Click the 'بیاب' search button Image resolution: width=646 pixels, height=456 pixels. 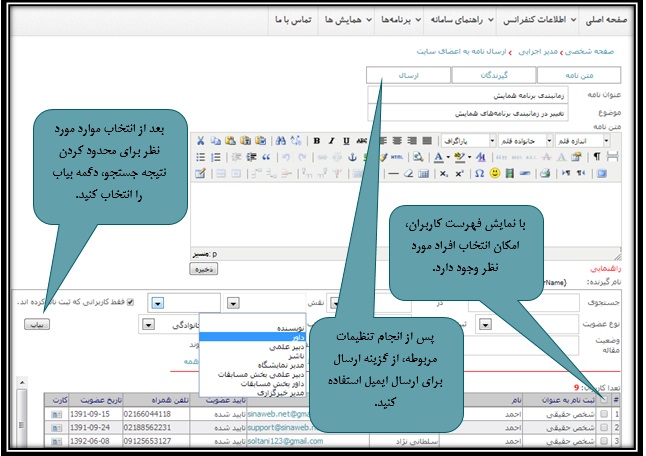pyautogui.click(x=38, y=324)
